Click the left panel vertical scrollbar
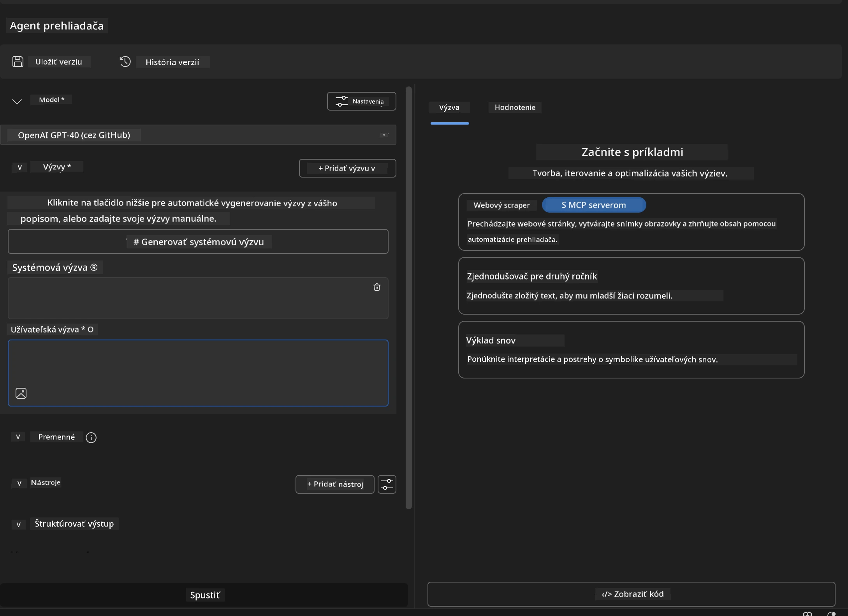This screenshot has height=616, width=848. (408, 298)
